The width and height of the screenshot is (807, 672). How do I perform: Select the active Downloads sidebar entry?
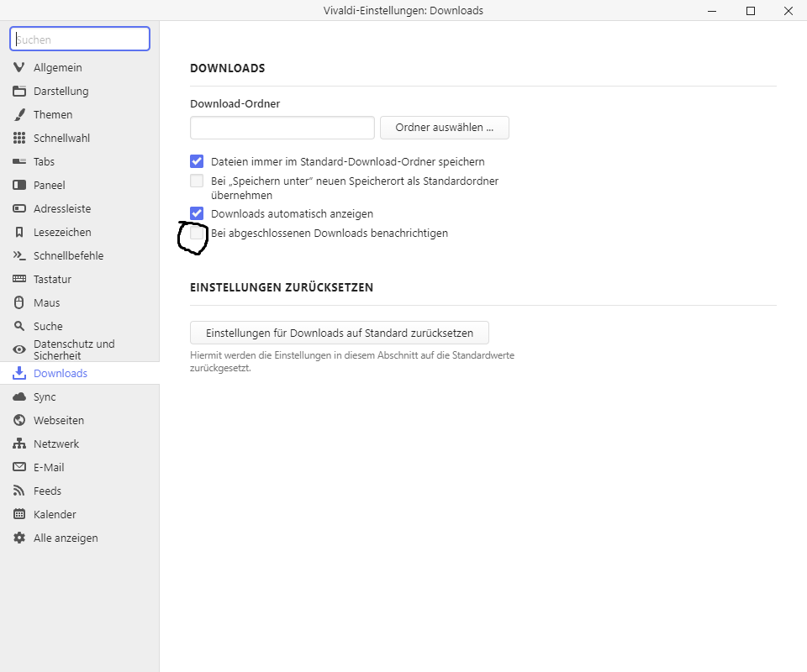[80, 373]
